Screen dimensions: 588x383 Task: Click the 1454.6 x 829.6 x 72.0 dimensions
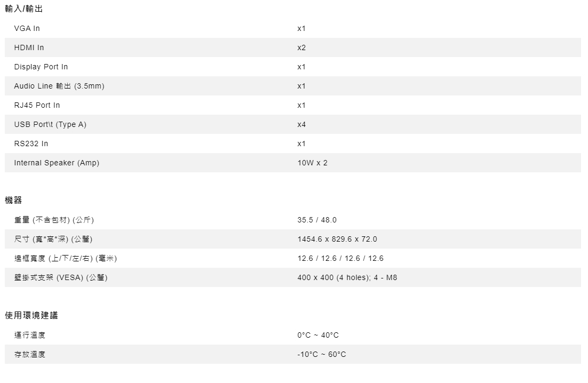[x=337, y=239]
